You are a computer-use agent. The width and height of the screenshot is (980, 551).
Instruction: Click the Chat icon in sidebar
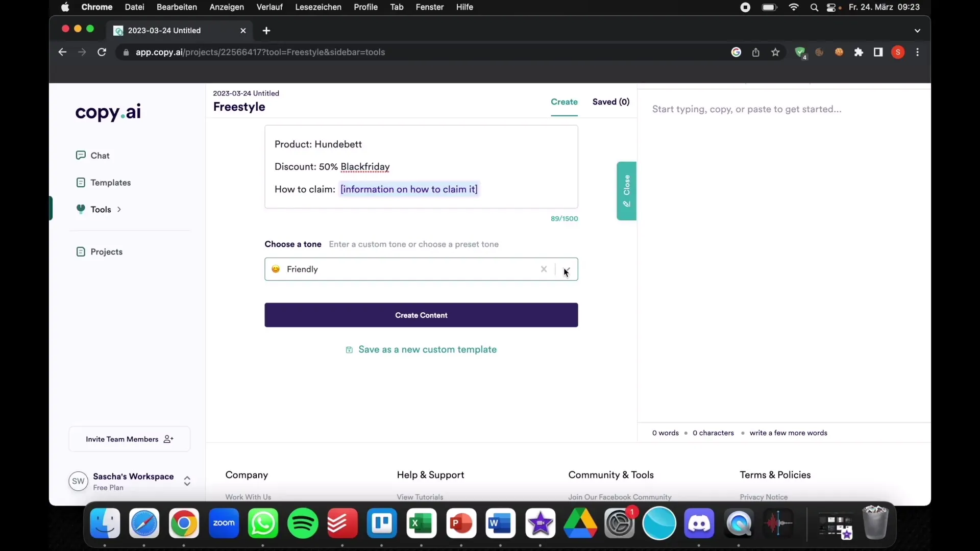coord(80,156)
